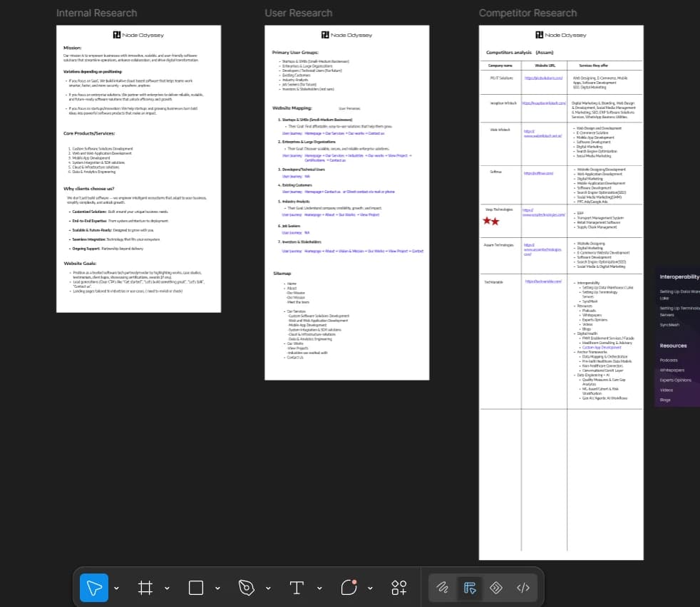The width and height of the screenshot is (700, 607).
Task: Switch to Draw mode
Action: [x=443, y=588]
